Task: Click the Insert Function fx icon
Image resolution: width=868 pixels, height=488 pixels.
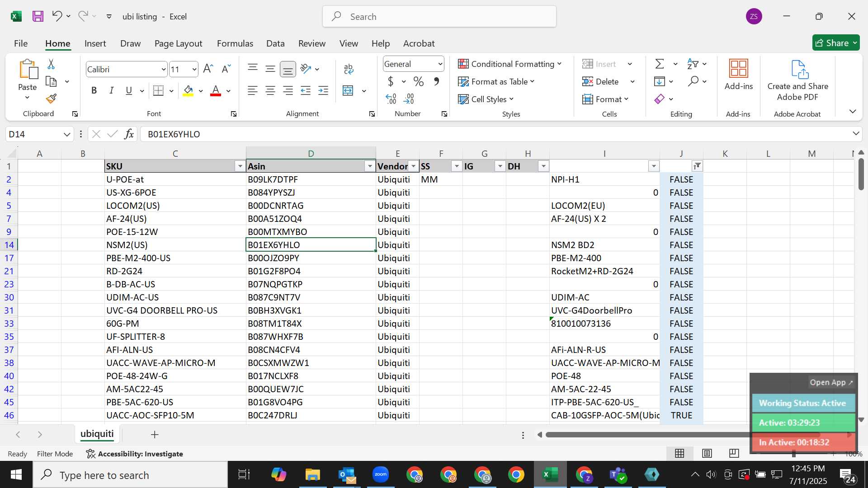Action: pyautogui.click(x=129, y=134)
